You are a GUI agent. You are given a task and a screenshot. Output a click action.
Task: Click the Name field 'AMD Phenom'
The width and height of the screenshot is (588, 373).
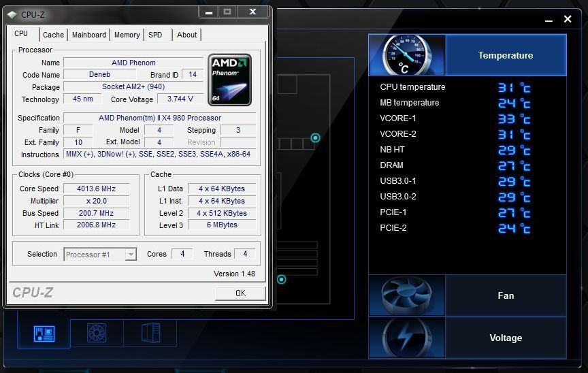click(x=133, y=63)
